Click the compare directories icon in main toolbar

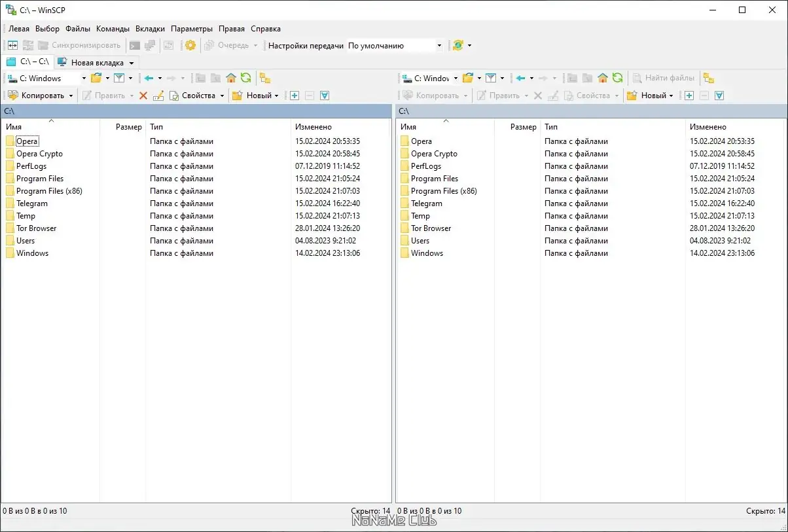coord(12,45)
